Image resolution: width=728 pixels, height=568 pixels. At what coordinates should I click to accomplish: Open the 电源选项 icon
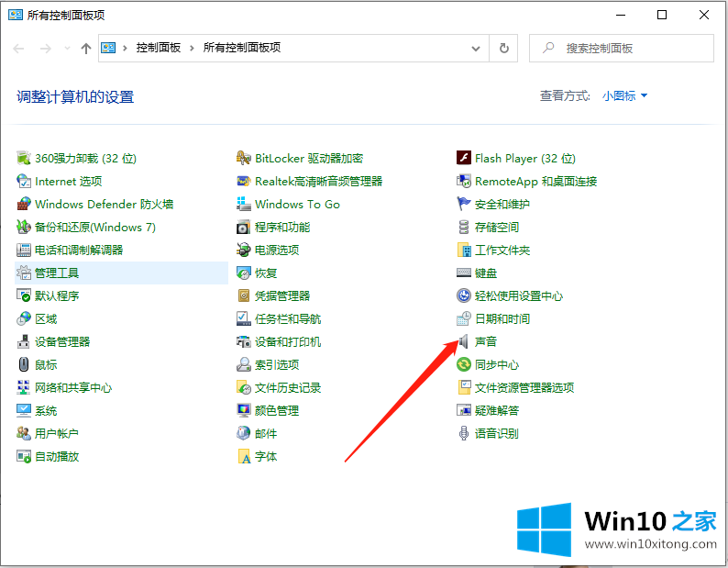pyautogui.click(x=244, y=251)
